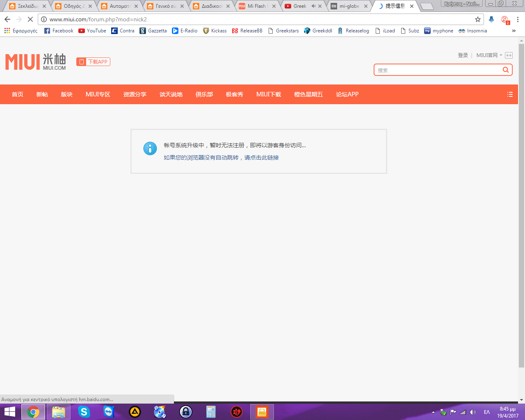Click the 登录 login link
This screenshot has height=420, width=525.
[463, 55]
